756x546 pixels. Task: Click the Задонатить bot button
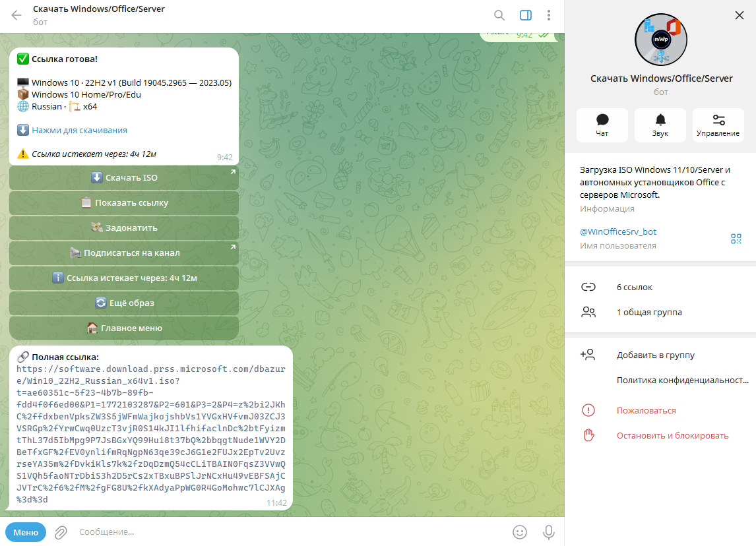pyautogui.click(x=124, y=228)
